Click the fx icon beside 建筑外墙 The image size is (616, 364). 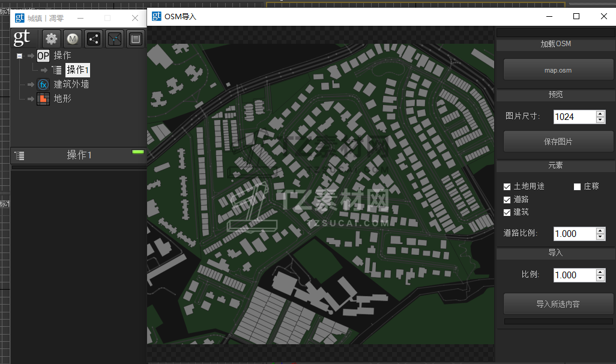(x=43, y=85)
